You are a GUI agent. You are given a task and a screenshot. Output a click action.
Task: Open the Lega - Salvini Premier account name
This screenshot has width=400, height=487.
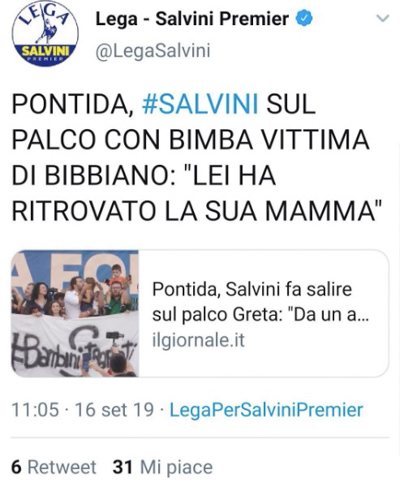click(192, 19)
